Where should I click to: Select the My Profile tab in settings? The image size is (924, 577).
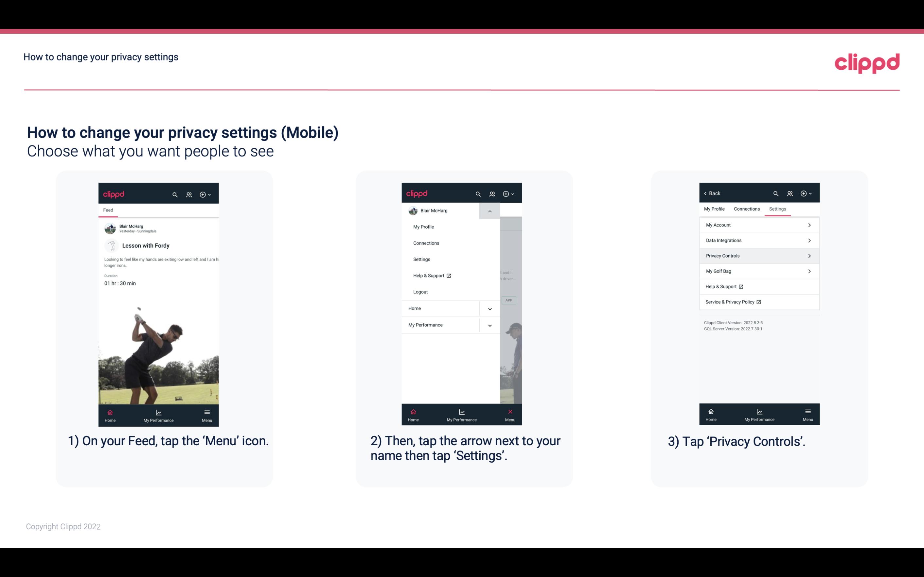715,209
